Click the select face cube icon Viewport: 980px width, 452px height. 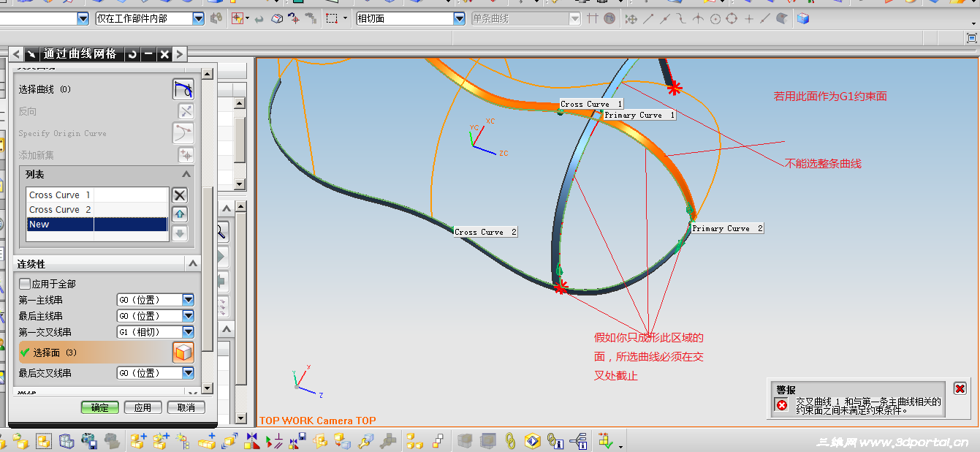coord(183,352)
